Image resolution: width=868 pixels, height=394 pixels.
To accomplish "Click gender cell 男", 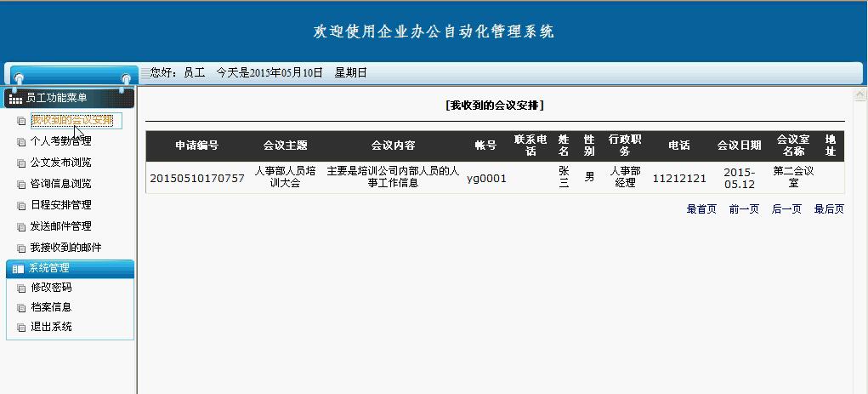I will [x=589, y=177].
